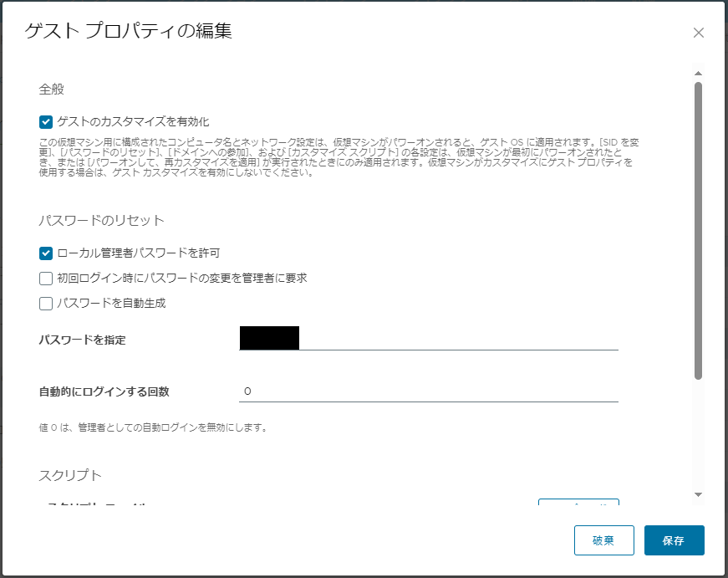Screen dimensions: 728x578
Task: Enable password change requirement at first login
Action: (44, 278)
